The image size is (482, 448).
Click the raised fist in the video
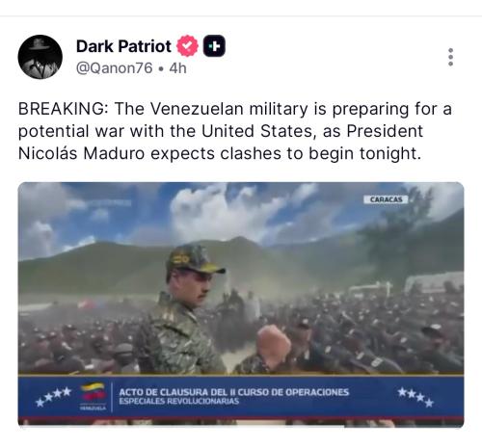273,343
